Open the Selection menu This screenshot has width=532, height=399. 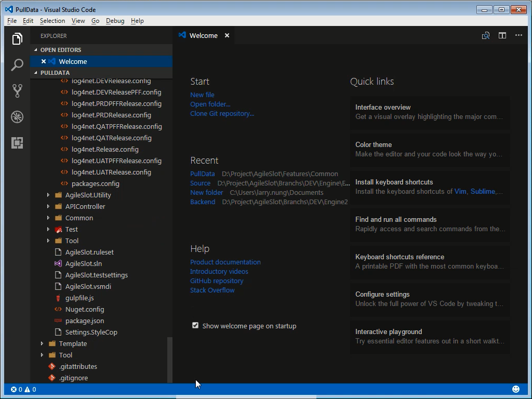52,21
